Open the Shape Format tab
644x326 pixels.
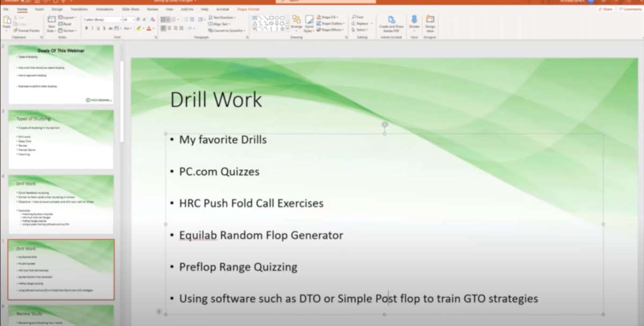(x=248, y=9)
